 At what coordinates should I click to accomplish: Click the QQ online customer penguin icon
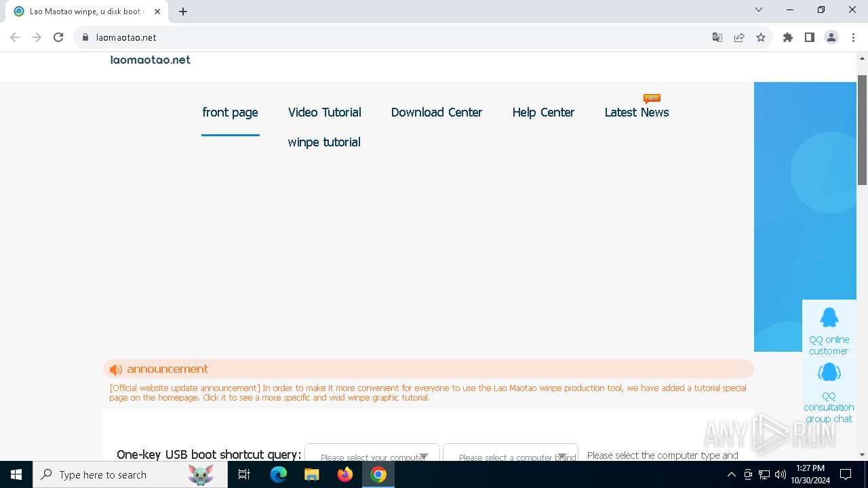[829, 317]
